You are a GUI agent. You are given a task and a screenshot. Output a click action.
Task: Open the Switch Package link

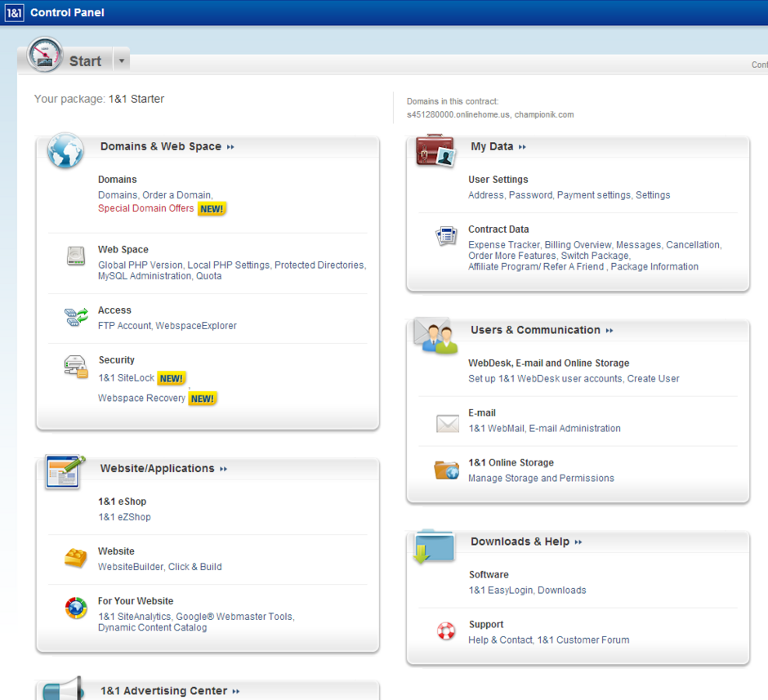tap(595, 256)
